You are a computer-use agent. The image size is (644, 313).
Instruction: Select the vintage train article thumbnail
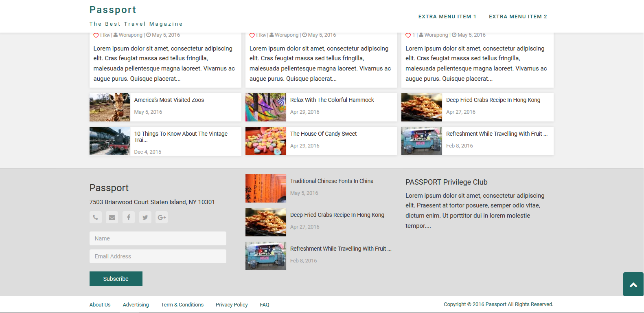(110, 141)
